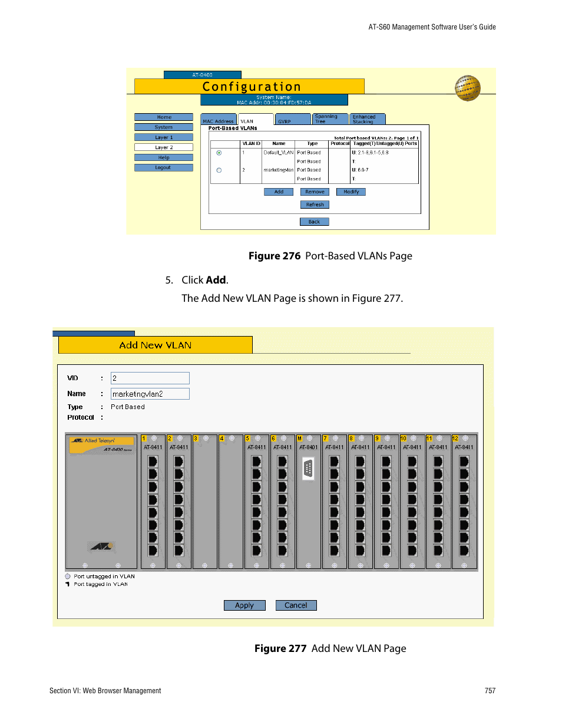Click the Refresh button
The height and width of the screenshot is (728, 562).
coord(315,205)
